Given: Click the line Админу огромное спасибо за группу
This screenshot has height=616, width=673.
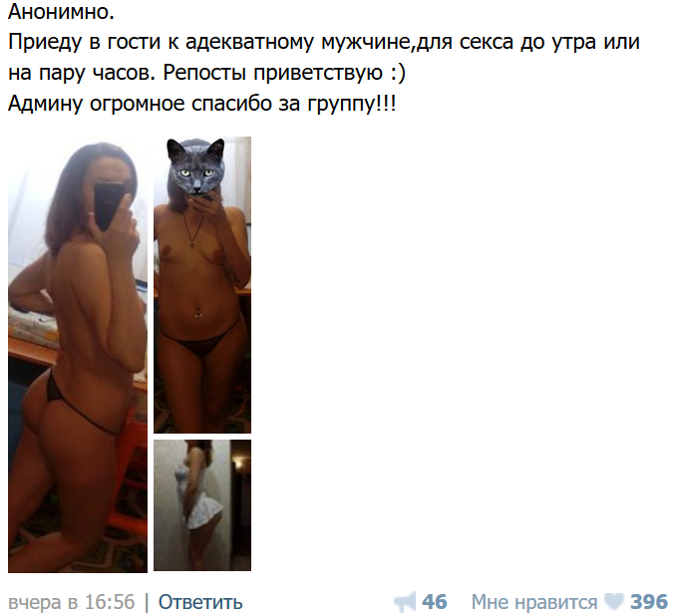Looking at the screenshot, I should pyautogui.click(x=201, y=104).
